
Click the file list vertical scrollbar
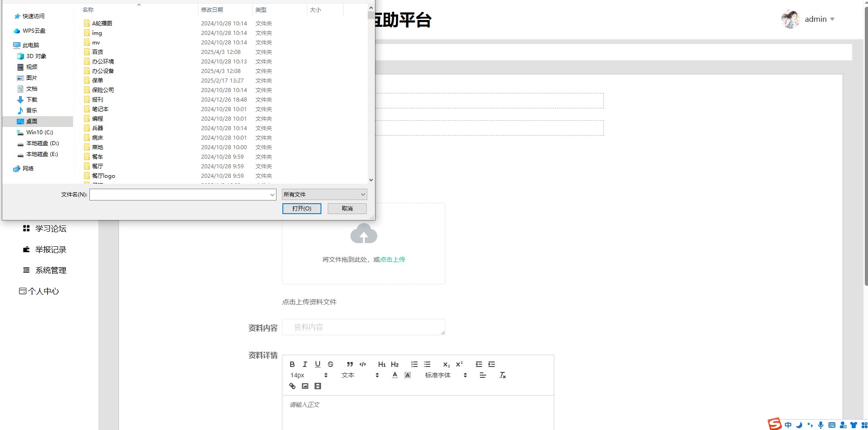click(371, 93)
